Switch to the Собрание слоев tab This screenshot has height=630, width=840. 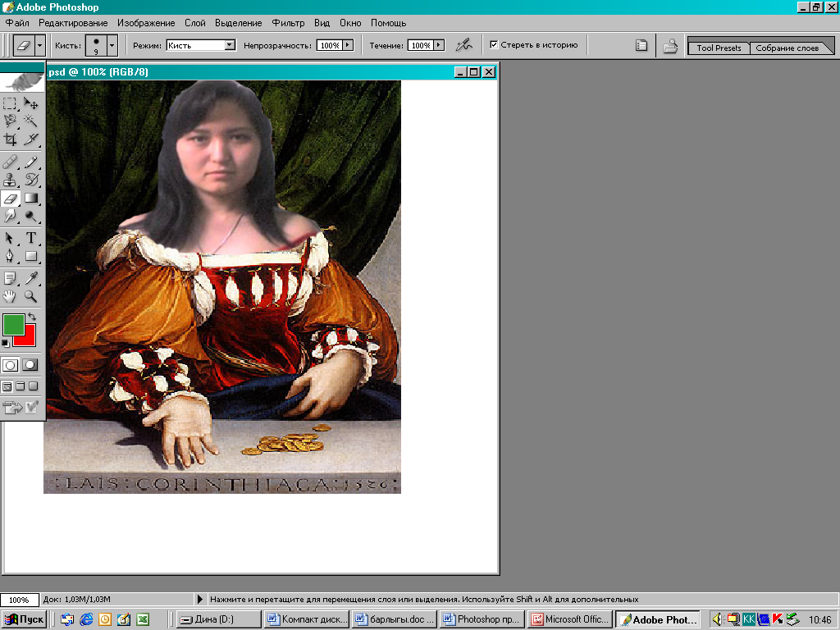(787, 48)
